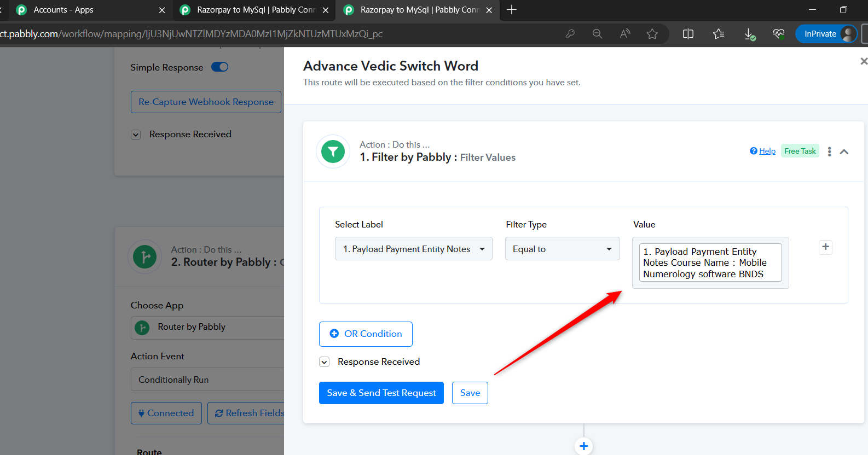Open the three-dot options menu for filter step
Screen dimensions: 868x455
coord(830,151)
